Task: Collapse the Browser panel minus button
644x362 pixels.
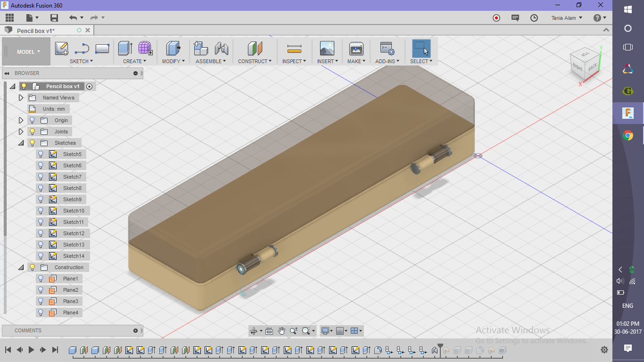Action: pyautogui.click(x=136, y=73)
